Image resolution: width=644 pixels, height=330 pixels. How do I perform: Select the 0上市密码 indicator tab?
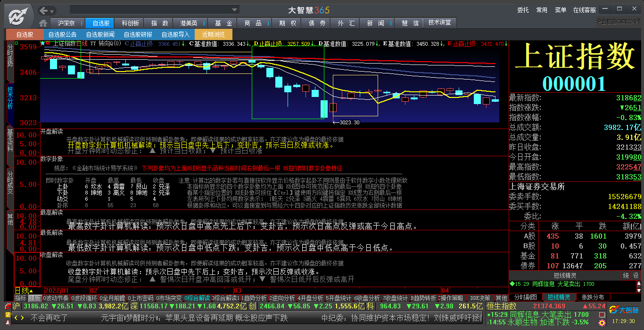[x=140, y=298]
